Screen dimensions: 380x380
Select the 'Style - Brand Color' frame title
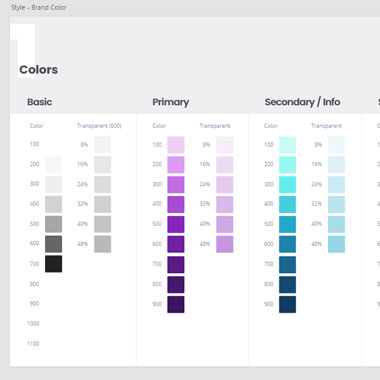[x=39, y=7]
